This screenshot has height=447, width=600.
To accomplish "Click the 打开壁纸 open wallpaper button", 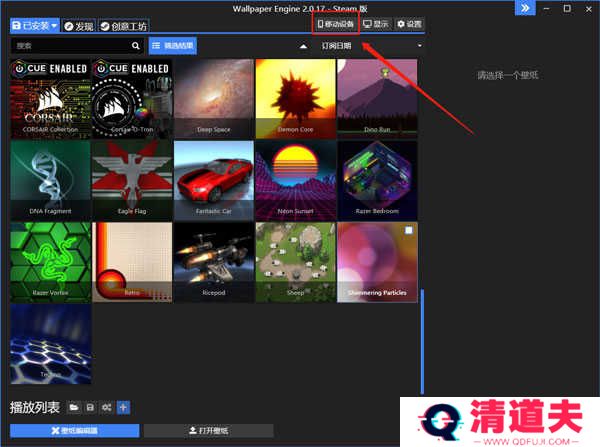I will coord(208,430).
